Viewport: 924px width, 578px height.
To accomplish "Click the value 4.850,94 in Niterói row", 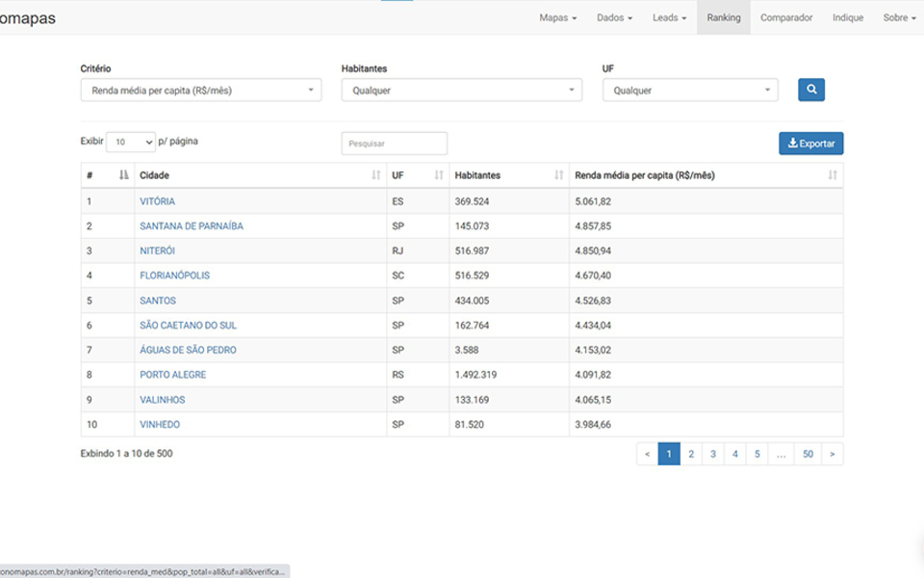I will 593,250.
